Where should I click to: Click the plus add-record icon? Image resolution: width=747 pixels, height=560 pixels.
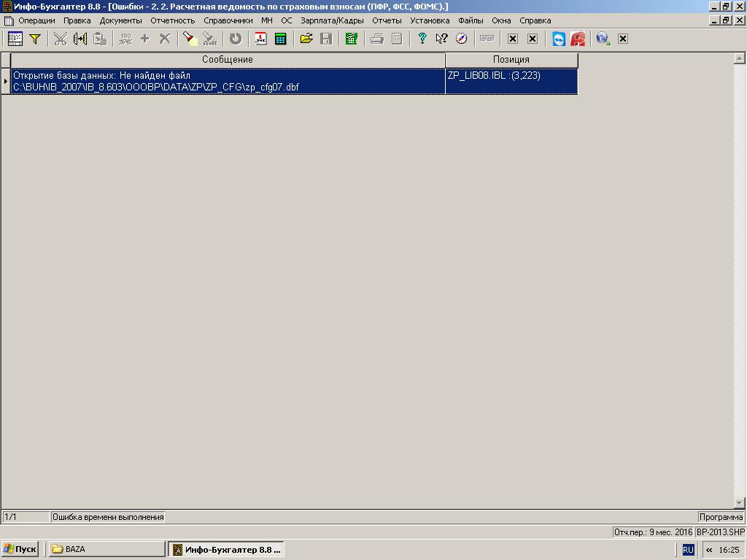pyautogui.click(x=145, y=39)
